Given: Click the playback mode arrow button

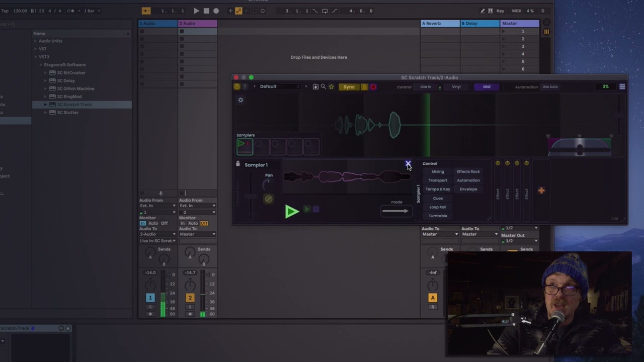Looking at the screenshot, I should tap(395, 211).
